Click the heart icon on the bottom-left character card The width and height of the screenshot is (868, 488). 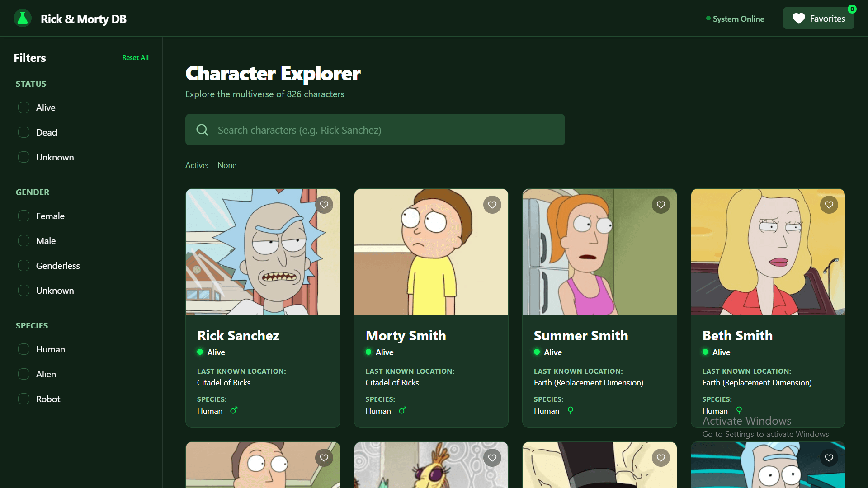tap(324, 458)
